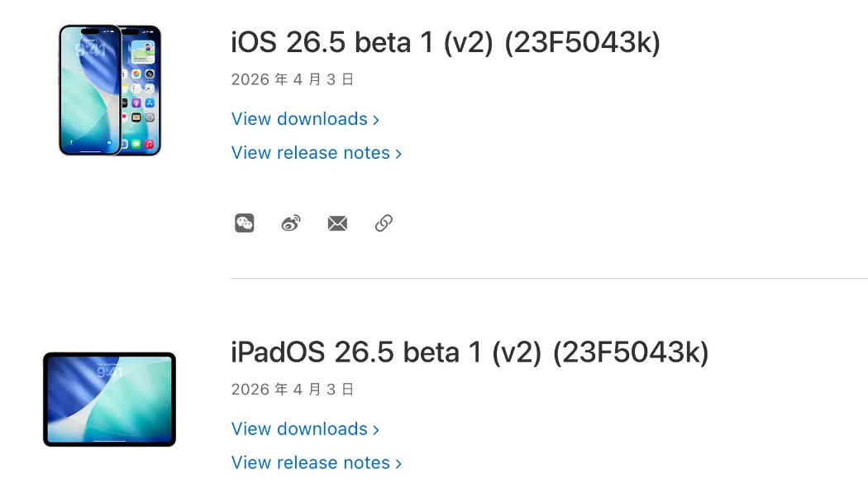Click the iOS 26.5 beta 1 heading
Screen dimensions: 868x488
click(x=446, y=43)
